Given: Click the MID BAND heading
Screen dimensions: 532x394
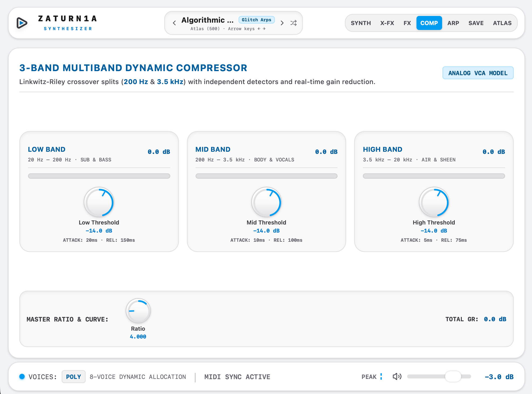Looking at the screenshot, I should (x=213, y=149).
